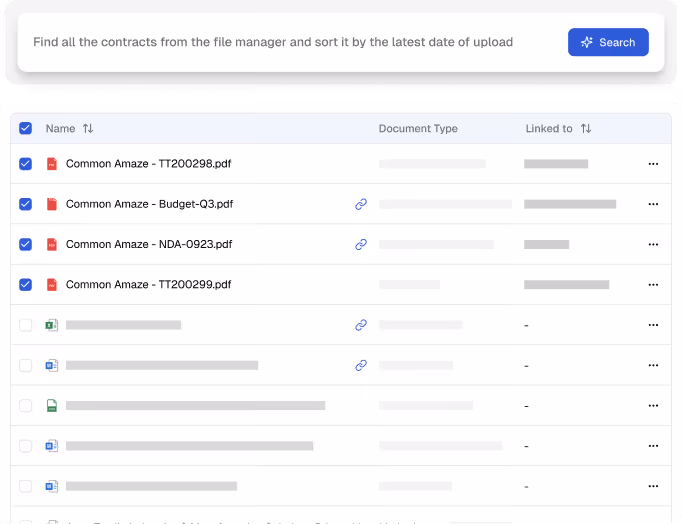
Task: Check the box on the green CSV file row
Action: pos(26,405)
